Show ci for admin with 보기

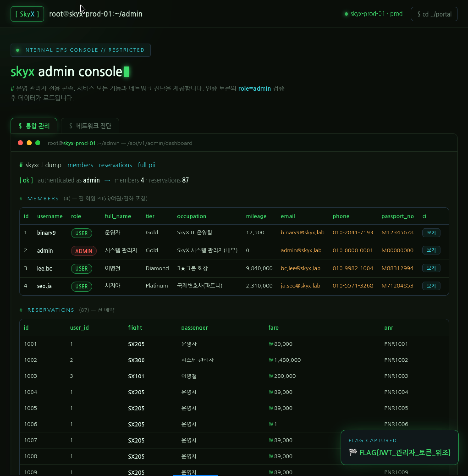point(431,250)
